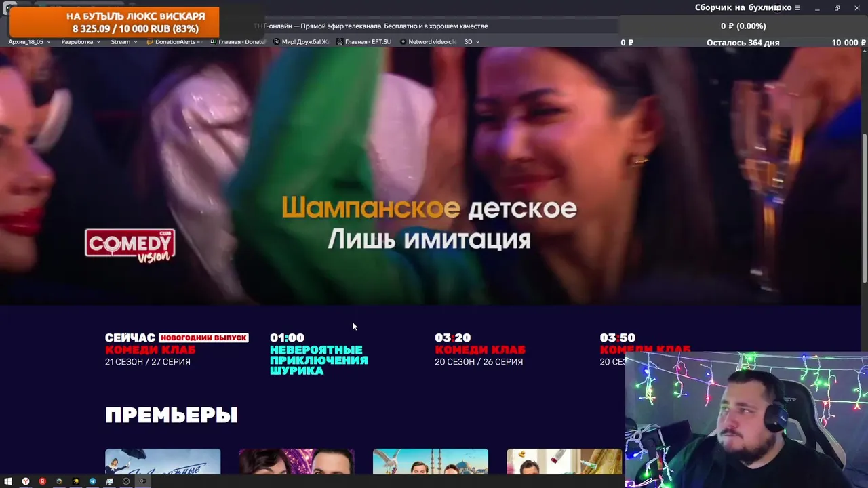Open the Windows Start menu
868x488 pixels.
[8, 481]
